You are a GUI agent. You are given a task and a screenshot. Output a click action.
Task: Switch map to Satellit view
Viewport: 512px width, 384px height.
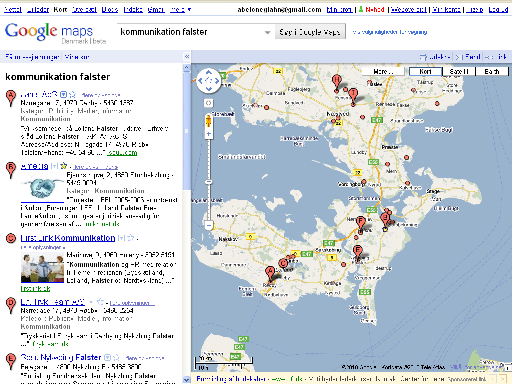pyautogui.click(x=459, y=71)
